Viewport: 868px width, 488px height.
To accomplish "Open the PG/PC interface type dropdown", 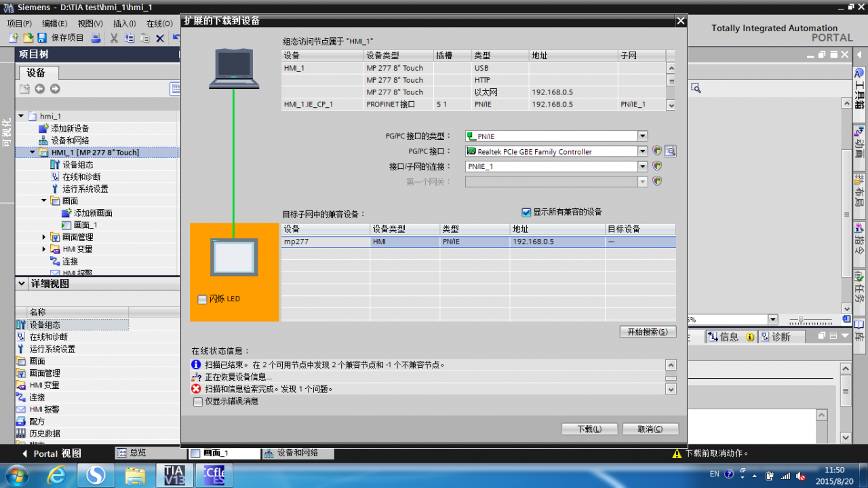I will 643,136.
